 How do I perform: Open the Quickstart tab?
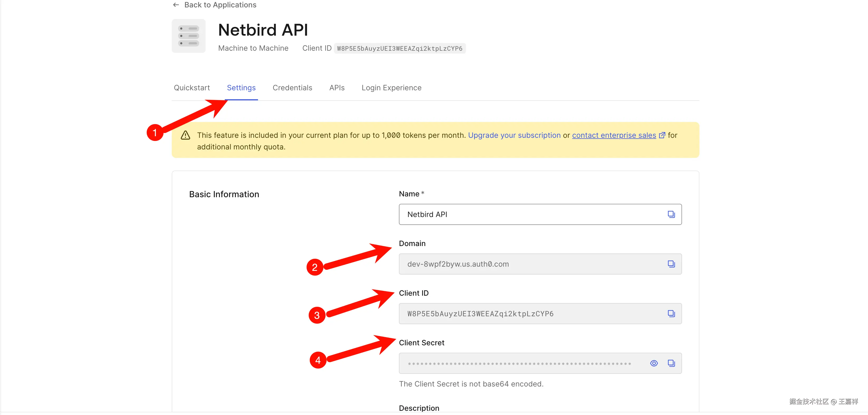(x=192, y=88)
